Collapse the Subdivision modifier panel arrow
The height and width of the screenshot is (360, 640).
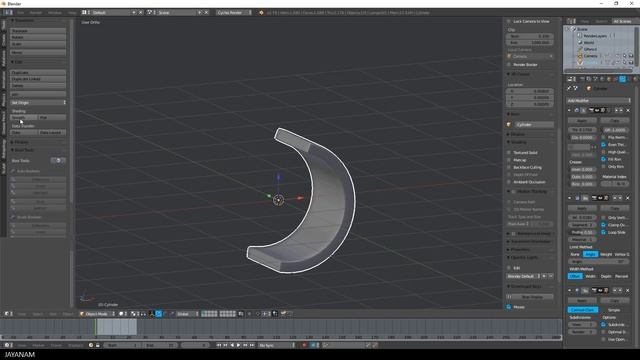click(x=569, y=290)
